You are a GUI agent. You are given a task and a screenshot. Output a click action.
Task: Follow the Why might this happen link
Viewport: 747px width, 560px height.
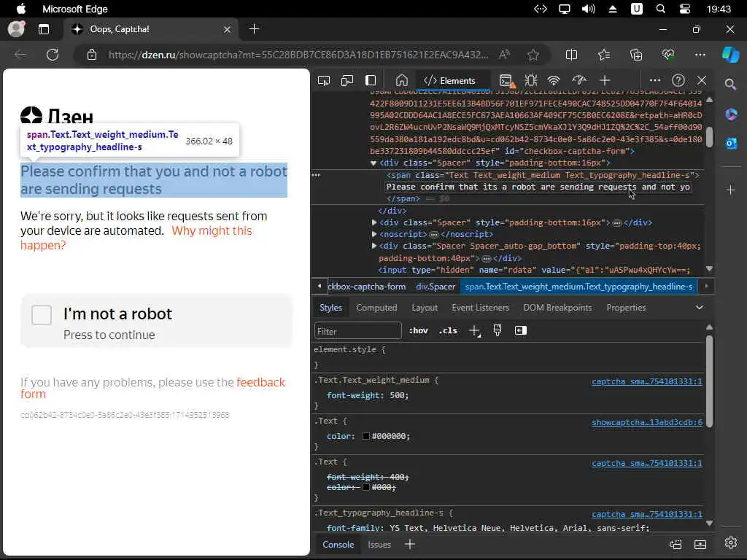(136, 238)
